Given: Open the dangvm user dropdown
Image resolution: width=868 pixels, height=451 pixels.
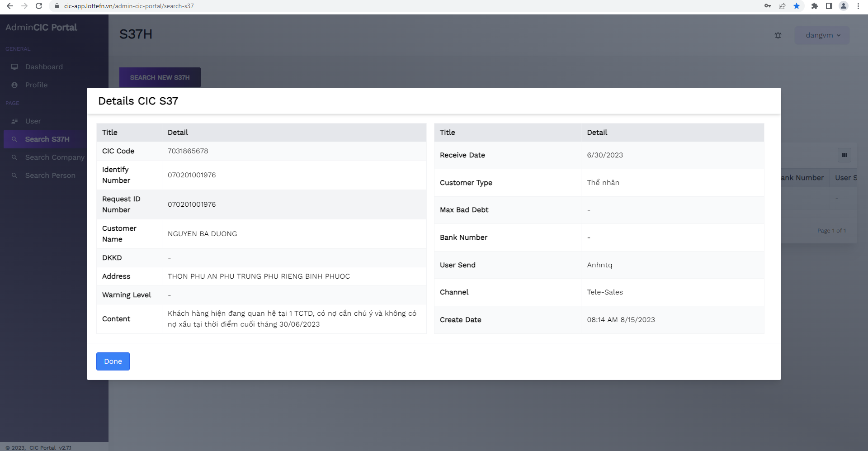Looking at the screenshot, I should point(822,35).
